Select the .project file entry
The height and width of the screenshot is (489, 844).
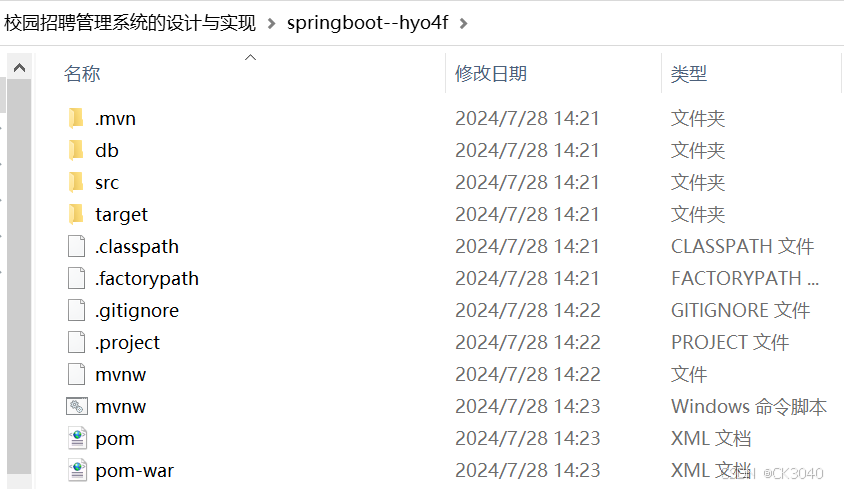click(x=128, y=343)
